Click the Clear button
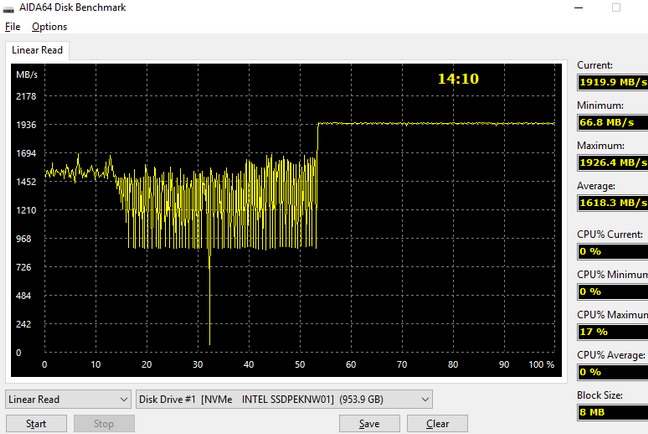 tap(437, 424)
